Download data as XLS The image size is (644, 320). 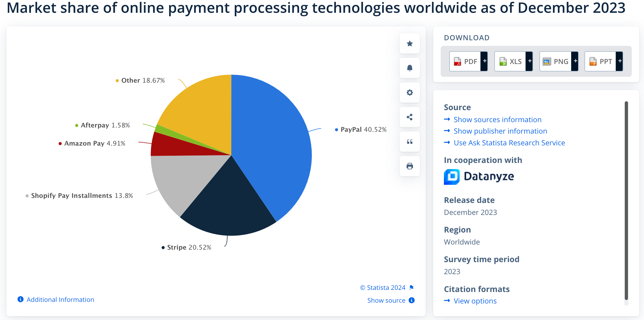coord(511,61)
